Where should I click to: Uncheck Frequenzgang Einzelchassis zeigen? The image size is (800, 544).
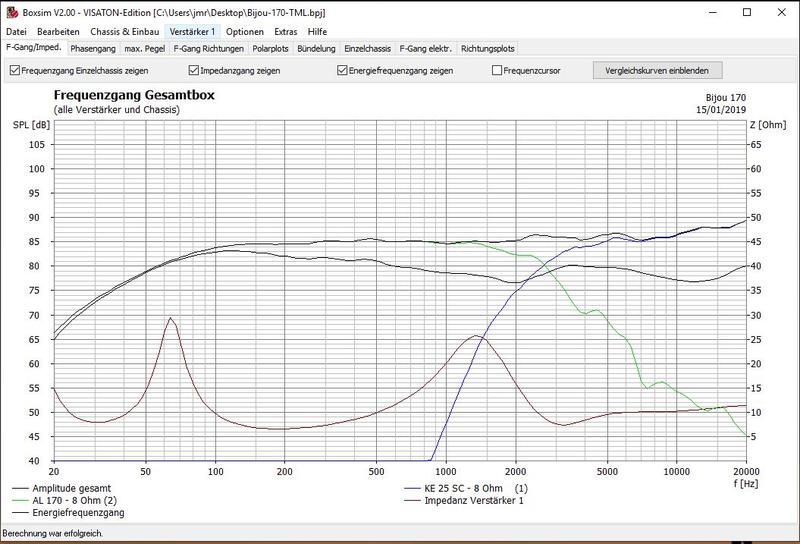tap(15, 71)
